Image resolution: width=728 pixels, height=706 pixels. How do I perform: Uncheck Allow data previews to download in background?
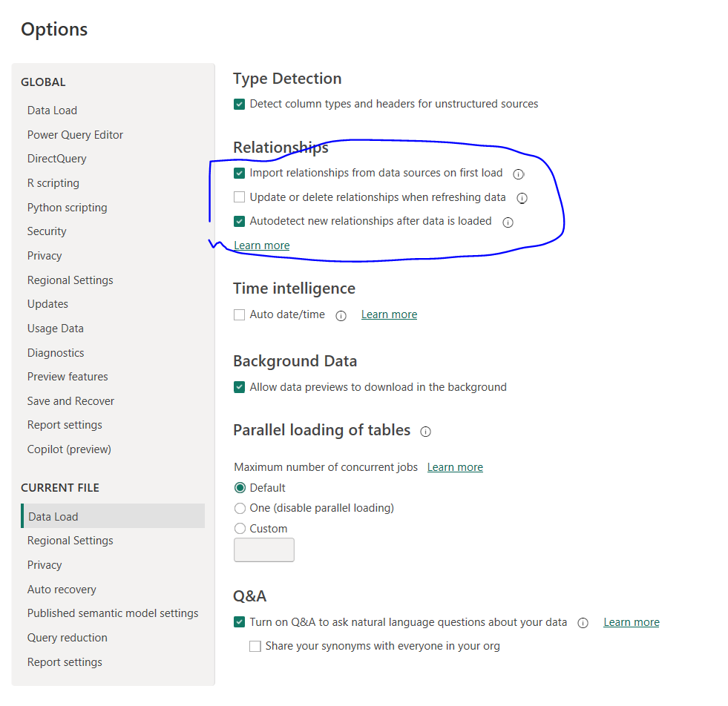[x=239, y=387]
